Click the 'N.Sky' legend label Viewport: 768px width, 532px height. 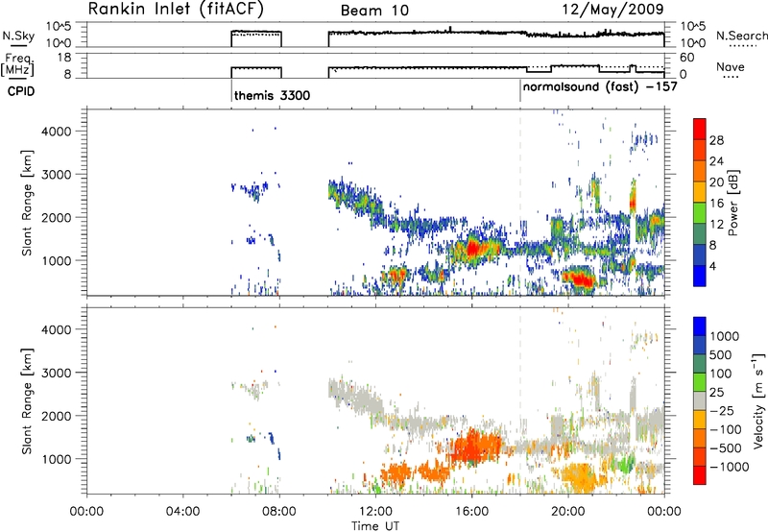click(x=18, y=36)
